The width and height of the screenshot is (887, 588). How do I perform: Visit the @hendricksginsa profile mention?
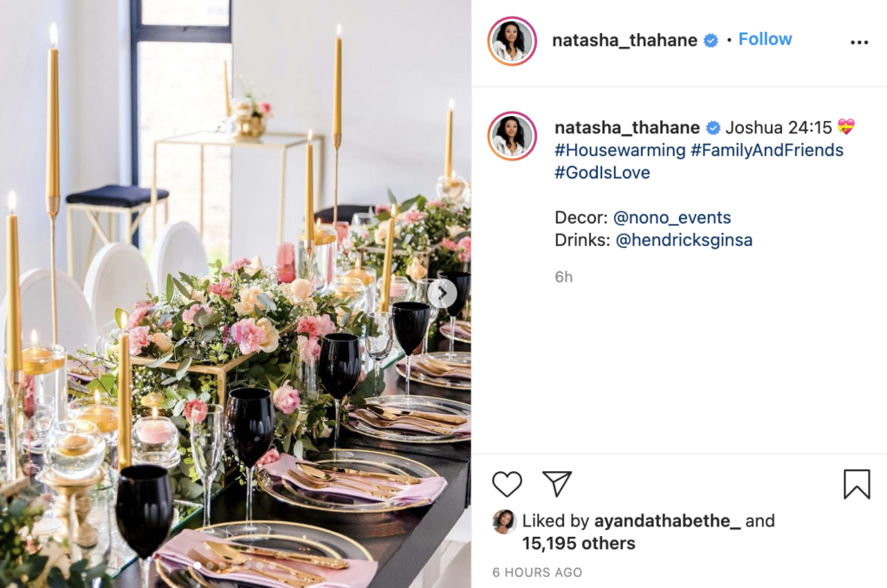pos(684,240)
